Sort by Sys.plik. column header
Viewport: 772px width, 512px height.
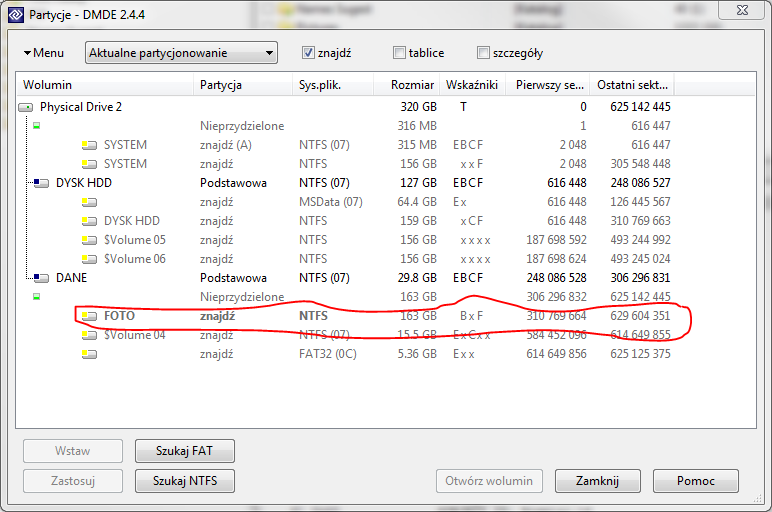(x=333, y=85)
